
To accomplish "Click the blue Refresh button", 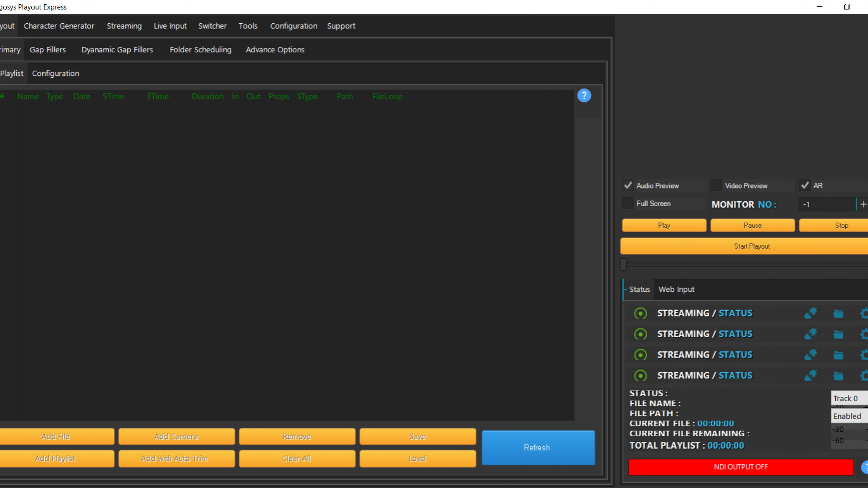I will tap(538, 448).
